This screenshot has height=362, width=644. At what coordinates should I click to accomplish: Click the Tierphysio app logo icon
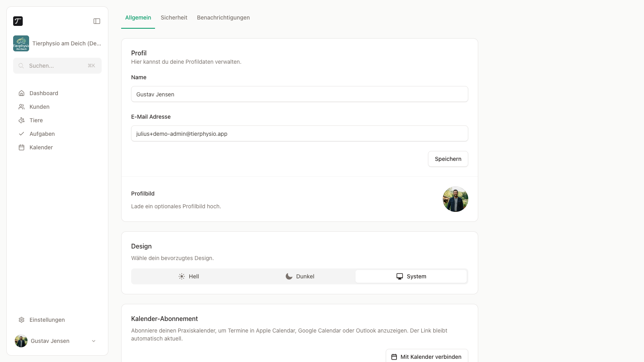pyautogui.click(x=18, y=21)
